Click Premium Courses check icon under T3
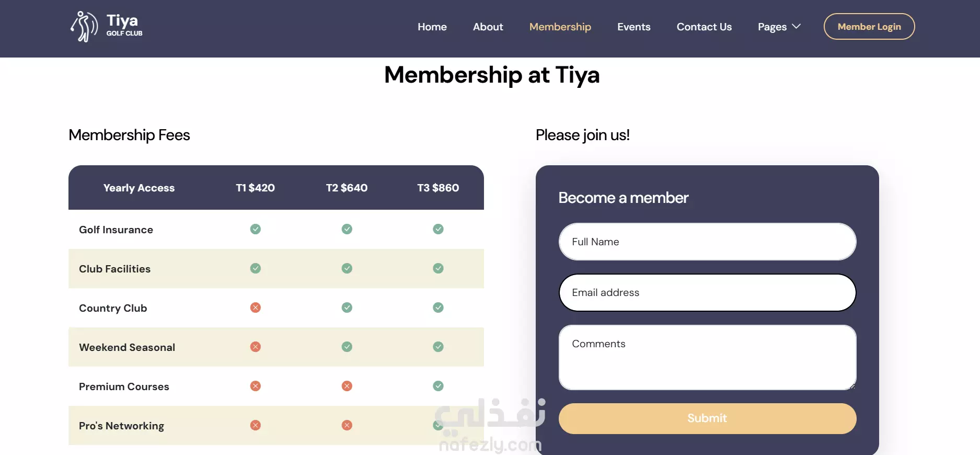The image size is (980, 455). click(x=438, y=386)
